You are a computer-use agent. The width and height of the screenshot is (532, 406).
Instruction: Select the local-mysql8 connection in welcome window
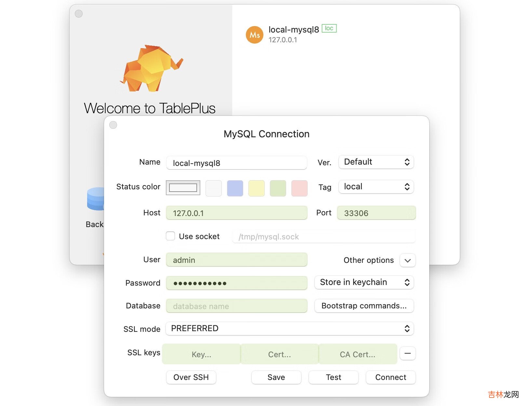(294, 30)
